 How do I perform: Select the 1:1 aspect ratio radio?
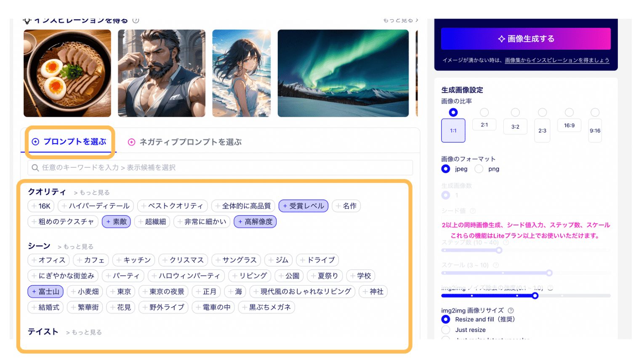453,112
